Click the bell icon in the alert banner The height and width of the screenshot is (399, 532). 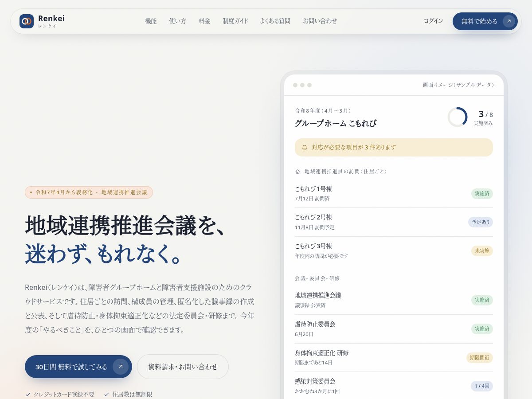(305, 148)
